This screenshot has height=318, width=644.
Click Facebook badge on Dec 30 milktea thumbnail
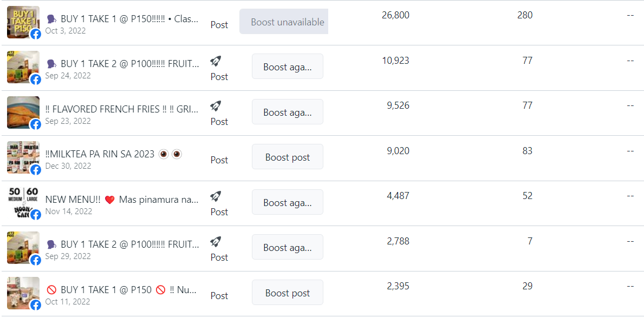point(36,169)
